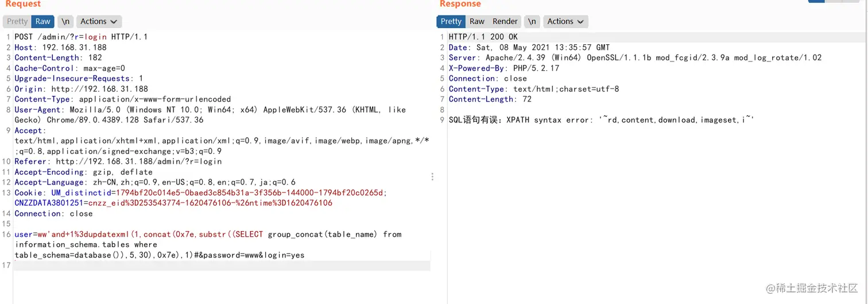Screen dimensions: 868x304
Task: Click the "Date: Sat, 08 May 2021" response header
Action: pos(529,47)
